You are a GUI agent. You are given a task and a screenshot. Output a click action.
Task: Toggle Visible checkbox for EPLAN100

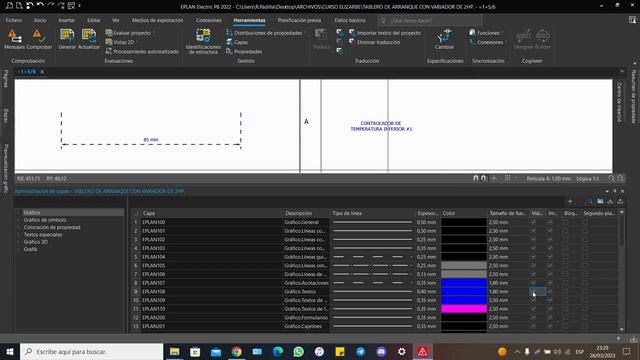tap(533, 222)
